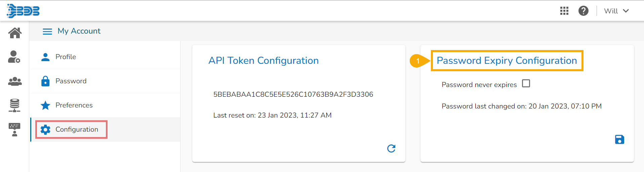Viewport: 644px width, 172px height.
Task: Open the user groups sidebar icon
Action: 15,81
